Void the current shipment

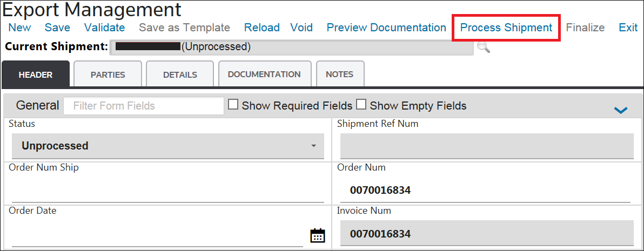click(301, 28)
